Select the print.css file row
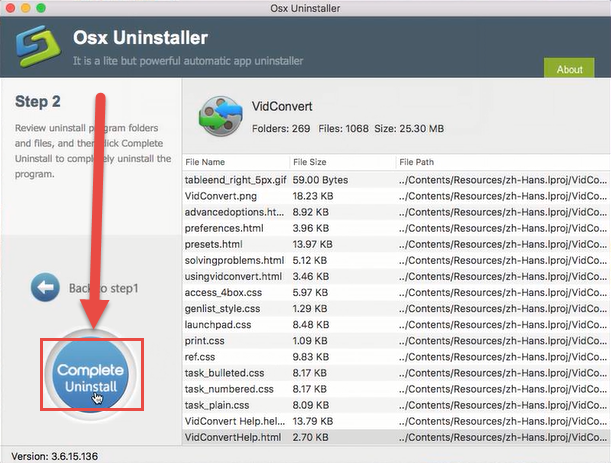This screenshot has height=463, width=611. point(395,341)
